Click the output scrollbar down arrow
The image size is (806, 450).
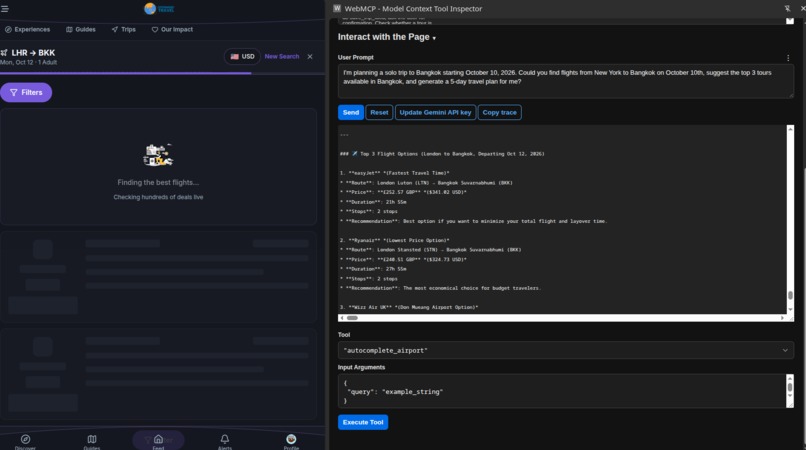[x=790, y=310]
